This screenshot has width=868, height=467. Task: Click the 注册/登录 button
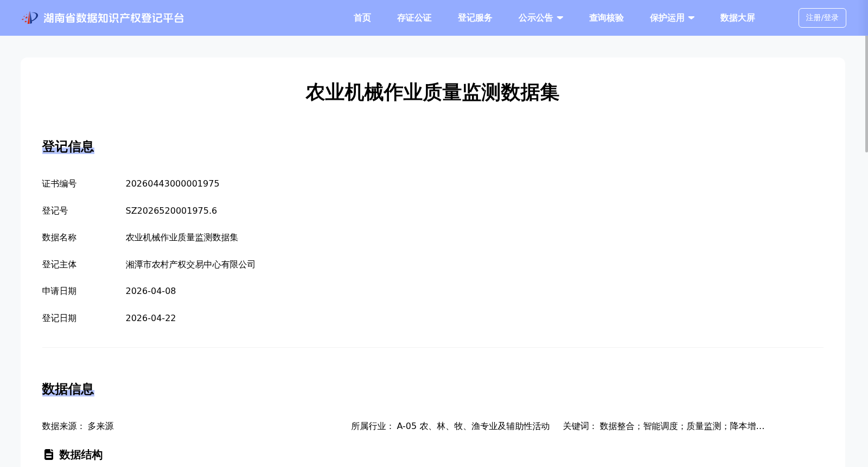(822, 18)
